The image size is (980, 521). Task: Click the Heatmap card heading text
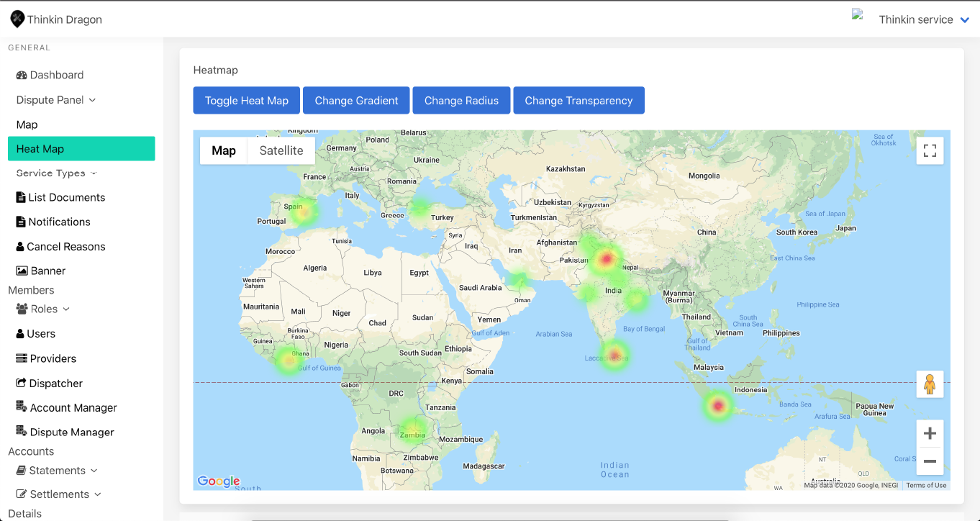215,70
